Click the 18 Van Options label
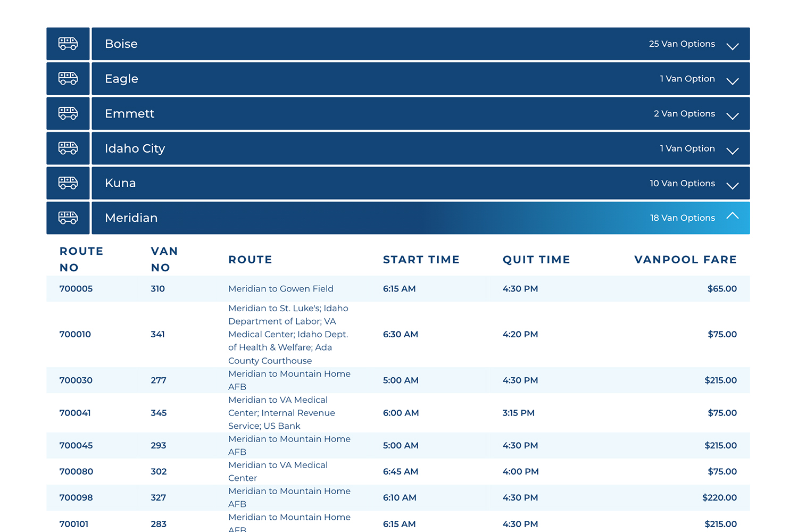 pos(682,218)
